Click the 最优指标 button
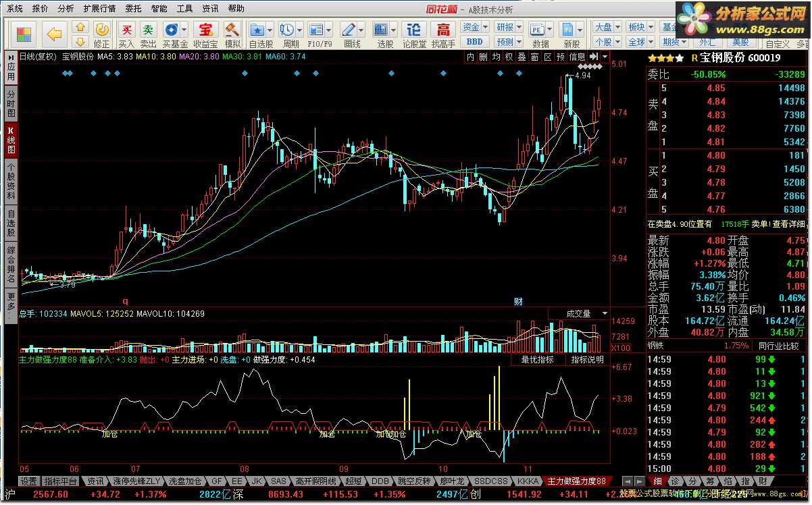812x505 pixels. pos(537,360)
